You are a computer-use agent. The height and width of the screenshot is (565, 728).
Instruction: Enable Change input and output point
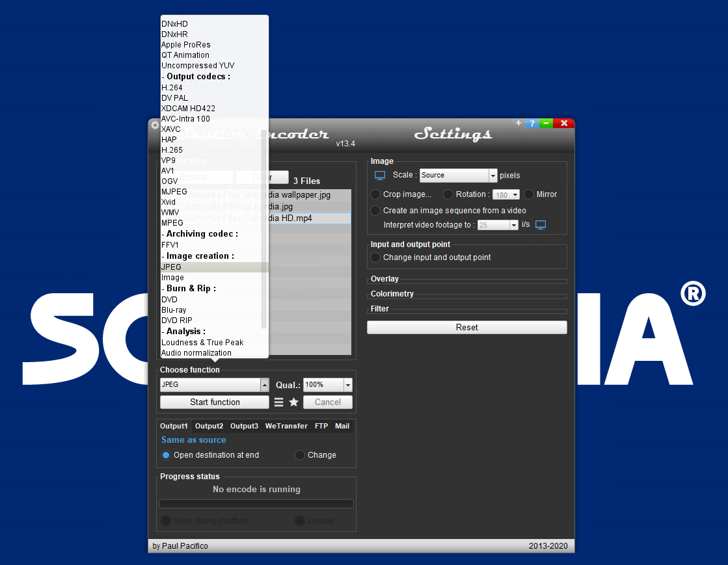pyautogui.click(x=375, y=257)
